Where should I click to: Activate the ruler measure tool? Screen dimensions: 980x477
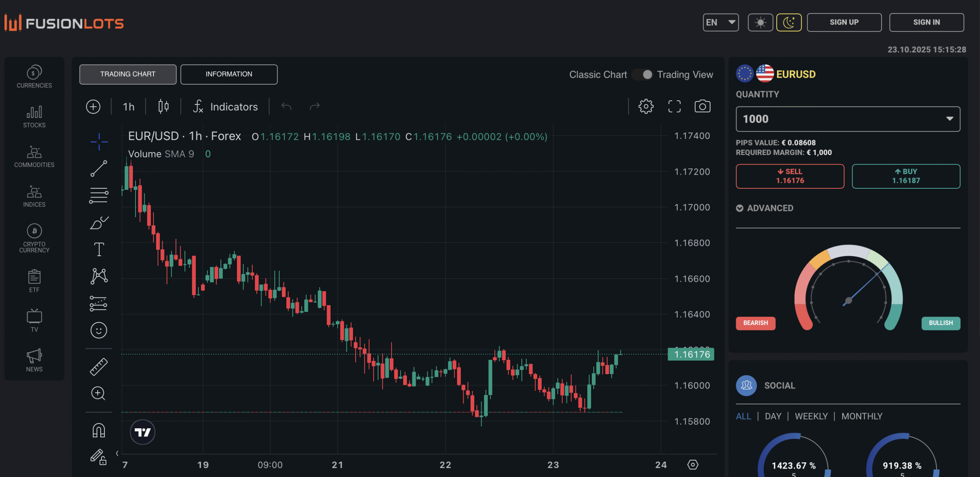pyautogui.click(x=99, y=366)
